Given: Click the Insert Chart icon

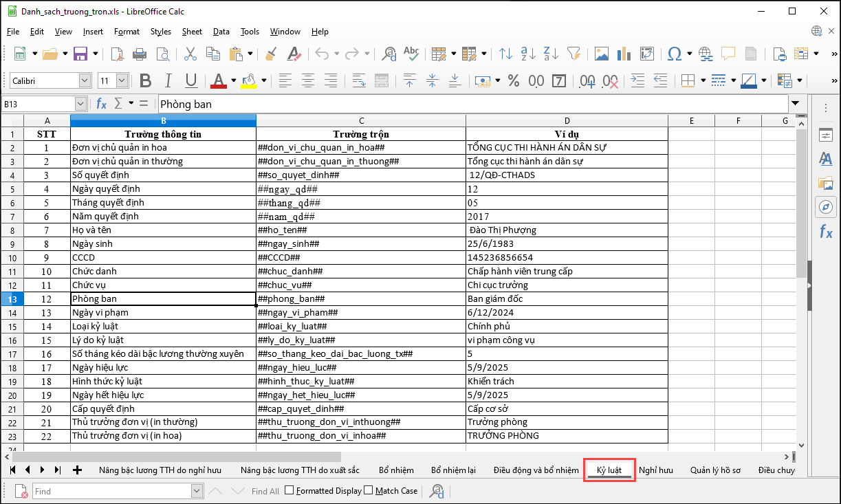Looking at the screenshot, I should coord(624,54).
